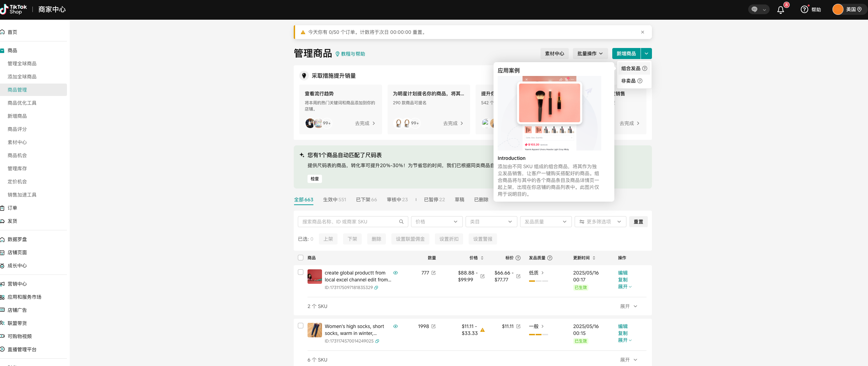Open the notifications bell icon
The height and width of the screenshot is (366, 868).
click(780, 10)
